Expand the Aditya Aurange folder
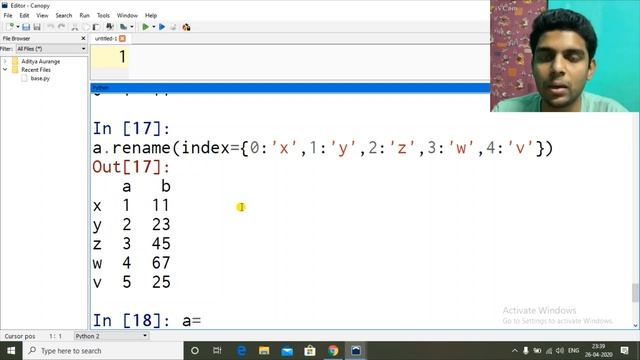640x360 pixels. [x=5, y=61]
